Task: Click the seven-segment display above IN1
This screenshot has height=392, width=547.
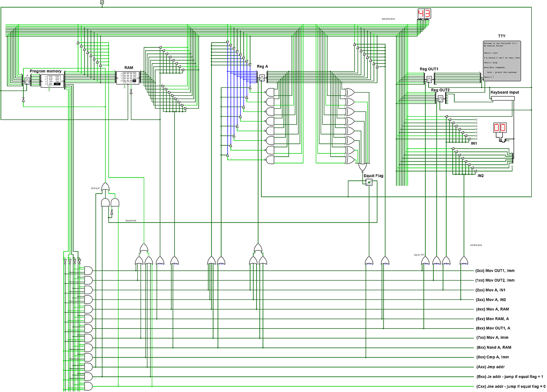Action: pyautogui.click(x=501, y=128)
